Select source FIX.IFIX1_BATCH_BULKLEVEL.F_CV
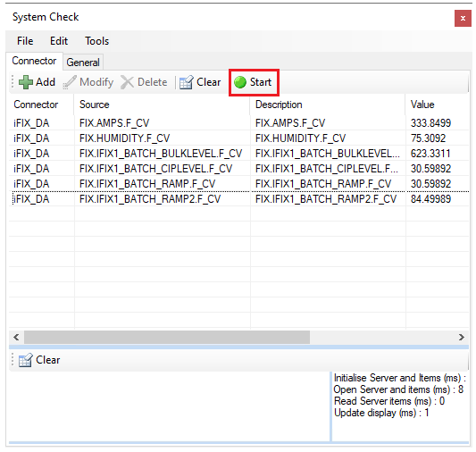476x452 pixels. click(x=161, y=154)
